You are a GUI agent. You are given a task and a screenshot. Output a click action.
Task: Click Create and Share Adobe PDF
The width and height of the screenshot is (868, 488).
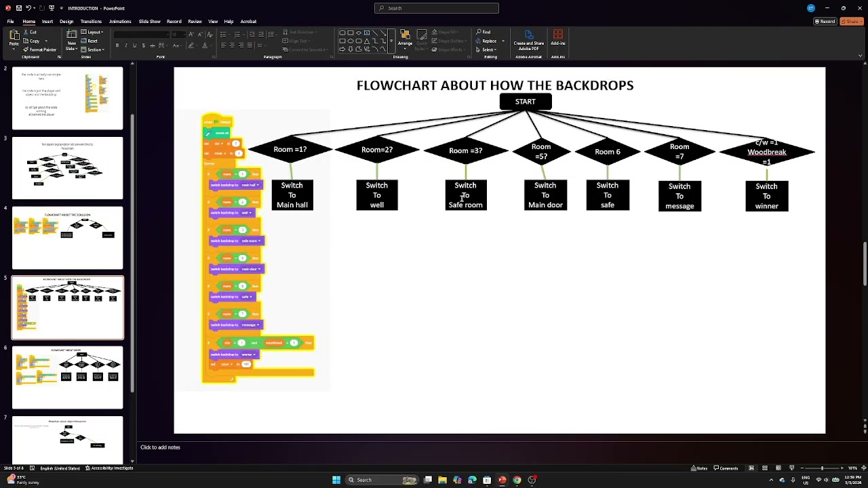pyautogui.click(x=529, y=40)
